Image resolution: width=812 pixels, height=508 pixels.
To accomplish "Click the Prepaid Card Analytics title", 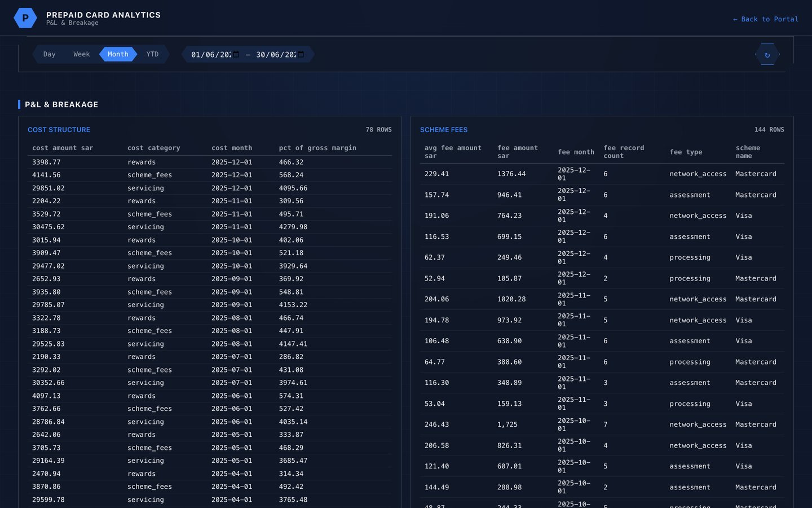I will pyautogui.click(x=103, y=15).
